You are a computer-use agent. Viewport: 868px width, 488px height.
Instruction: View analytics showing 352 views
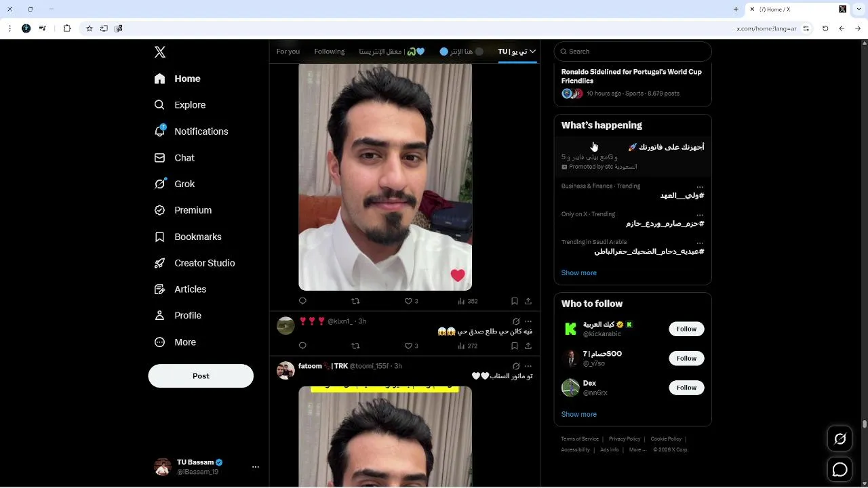468,301
